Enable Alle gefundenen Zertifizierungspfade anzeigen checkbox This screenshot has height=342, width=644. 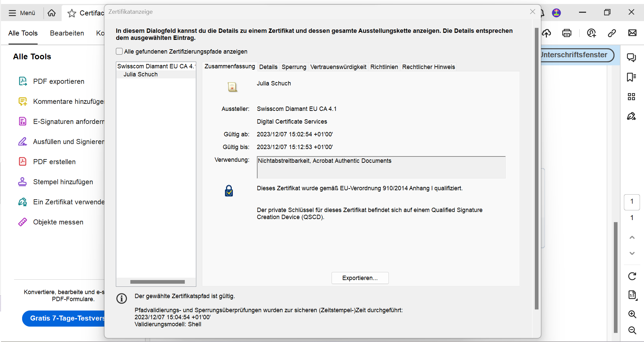pyautogui.click(x=119, y=51)
